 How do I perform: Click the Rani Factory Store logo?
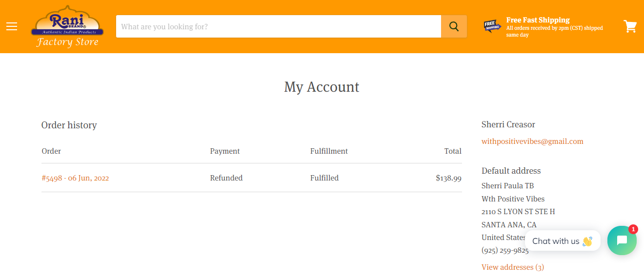67,26
